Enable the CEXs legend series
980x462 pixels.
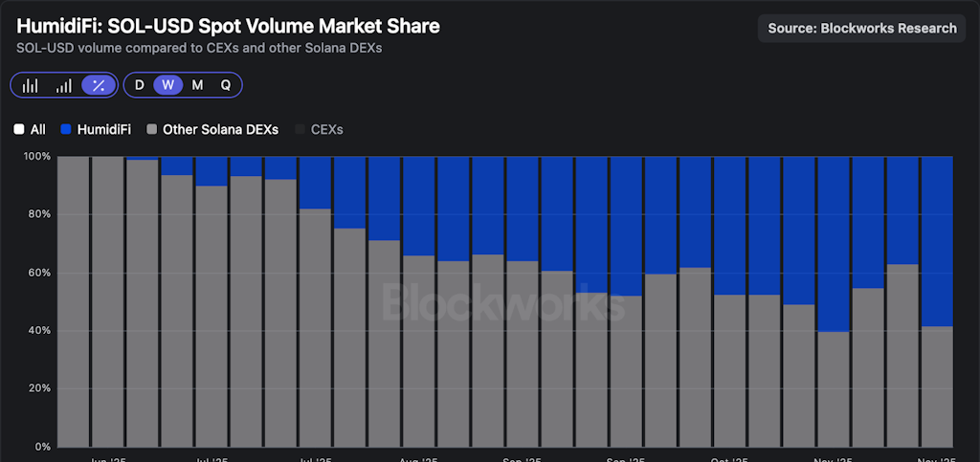tap(319, 130)
